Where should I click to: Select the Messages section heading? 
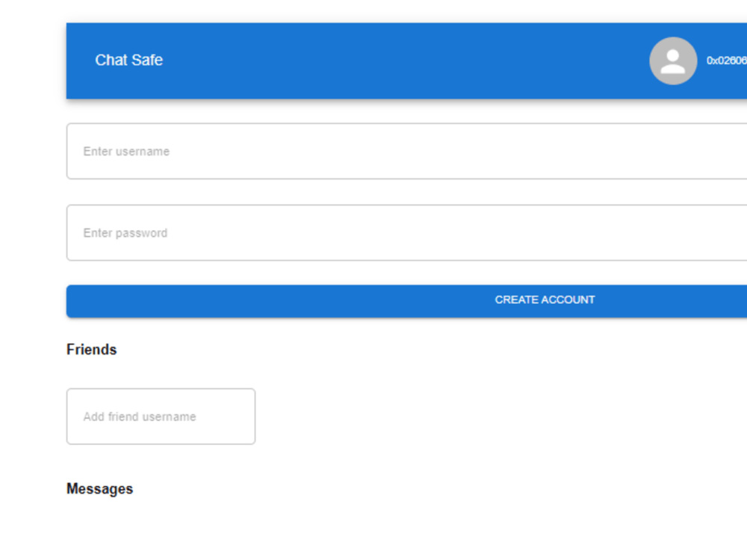pyautogui.click(x=100, y=488)
